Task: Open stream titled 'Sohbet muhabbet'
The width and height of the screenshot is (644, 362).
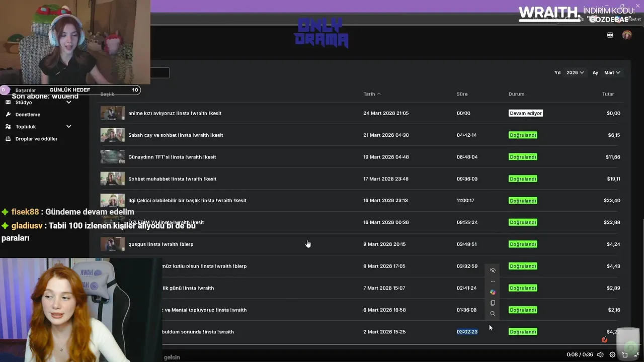Action: [172, 178]
